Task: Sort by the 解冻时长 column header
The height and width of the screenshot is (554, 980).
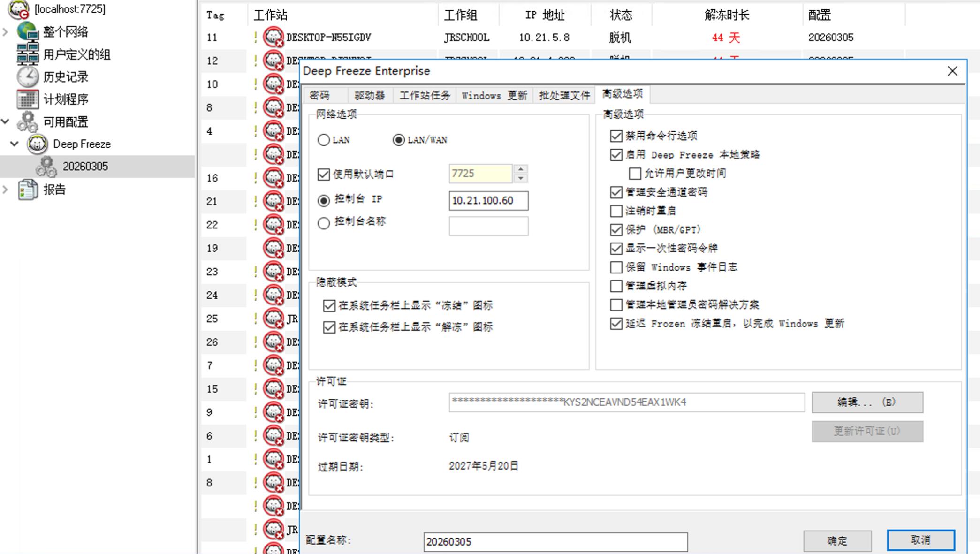Action: tap(727, 15)
